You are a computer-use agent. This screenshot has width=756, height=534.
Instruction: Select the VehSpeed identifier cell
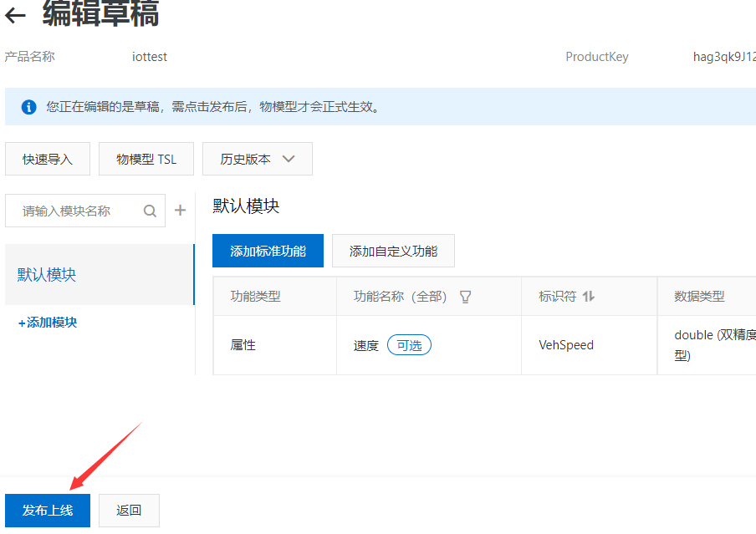[x=566, y=345]
